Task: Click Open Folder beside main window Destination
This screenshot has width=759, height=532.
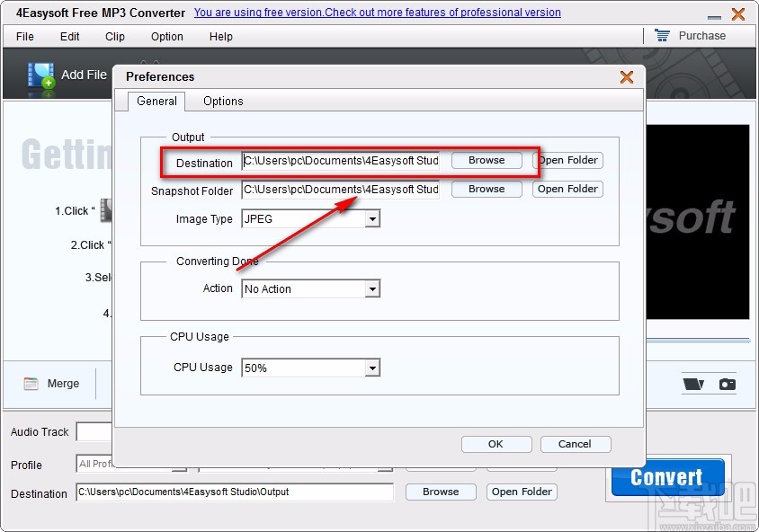Action: tap(522, 492)
